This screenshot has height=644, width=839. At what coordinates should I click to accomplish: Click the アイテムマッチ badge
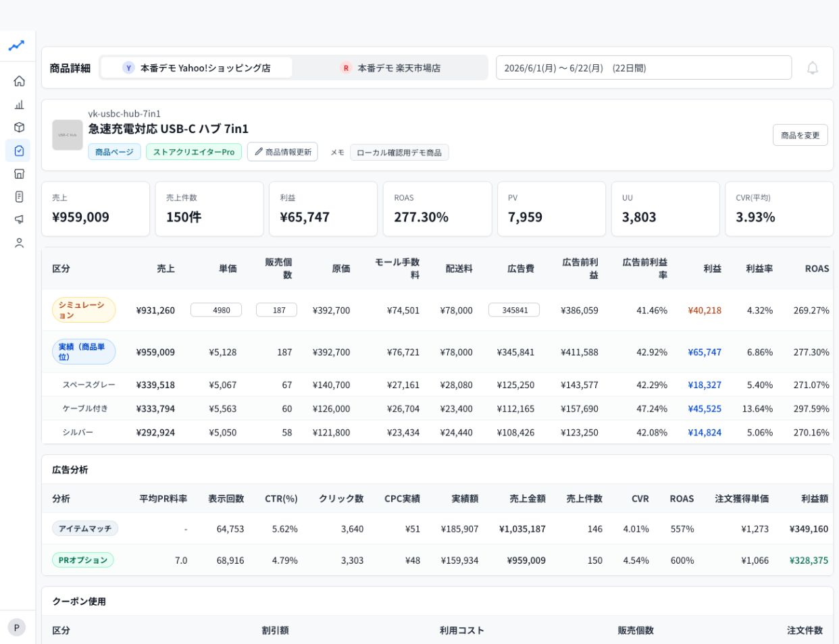85,529
